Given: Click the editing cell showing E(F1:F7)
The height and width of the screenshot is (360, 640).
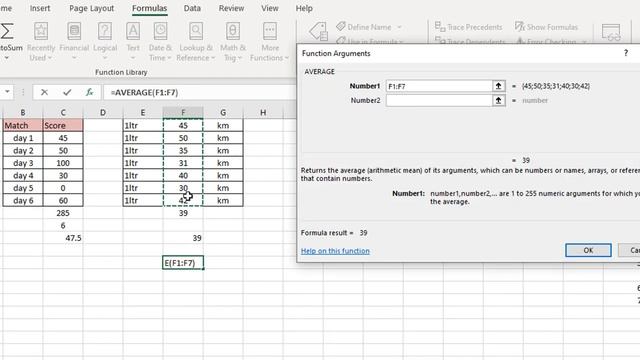Looking at the screenshot, I should (183, 263).
